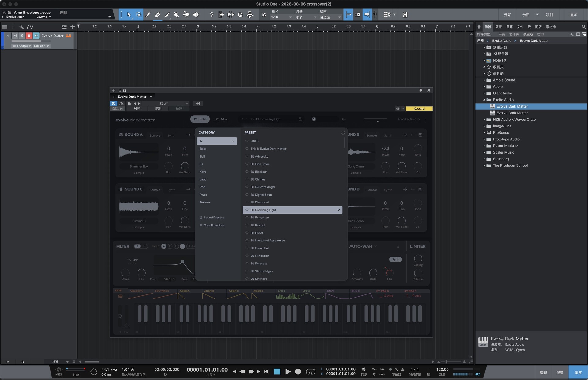Toggle autoscroll in the toolbar
The height and width of the screenshot is (380, 588).
(x=367, y=14)
